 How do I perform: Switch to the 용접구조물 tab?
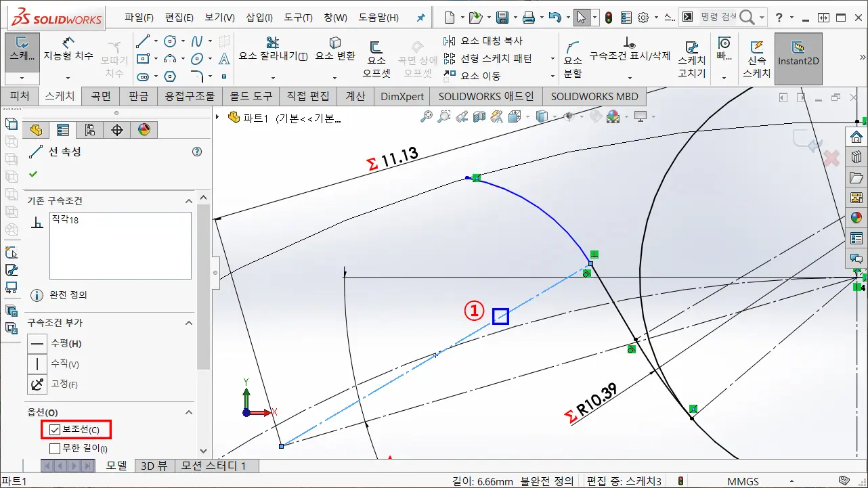(x=190, y=96)
